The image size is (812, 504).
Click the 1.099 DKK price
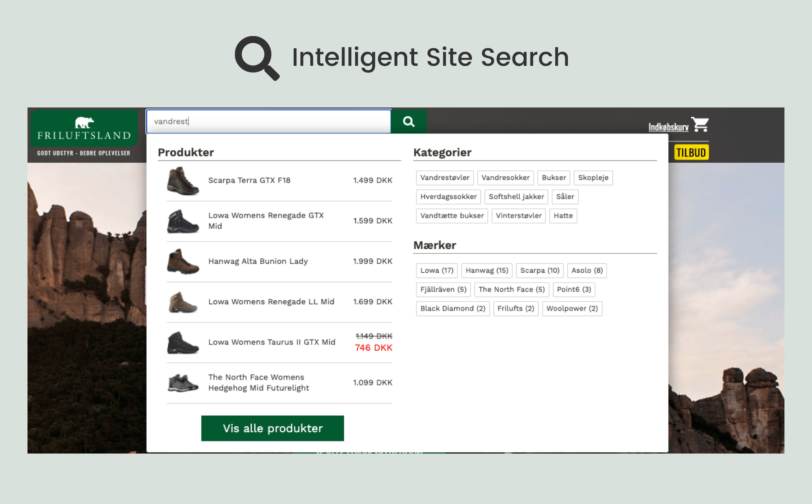click(373, 383)
